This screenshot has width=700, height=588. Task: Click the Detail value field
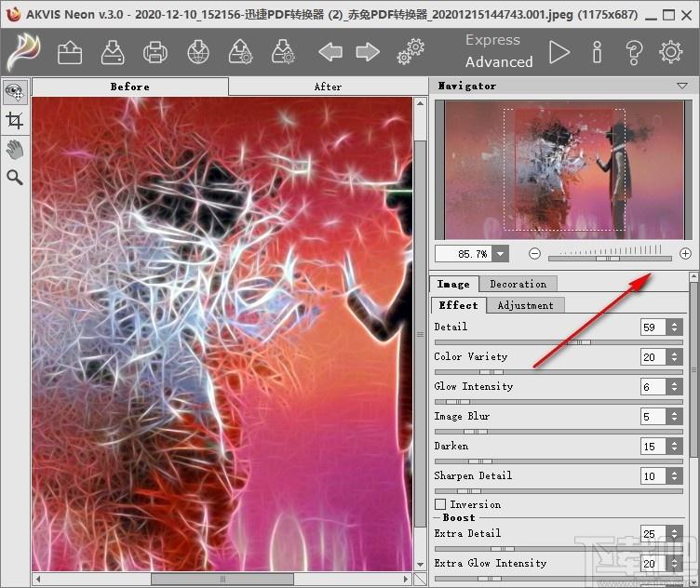(x=653, y=327)
